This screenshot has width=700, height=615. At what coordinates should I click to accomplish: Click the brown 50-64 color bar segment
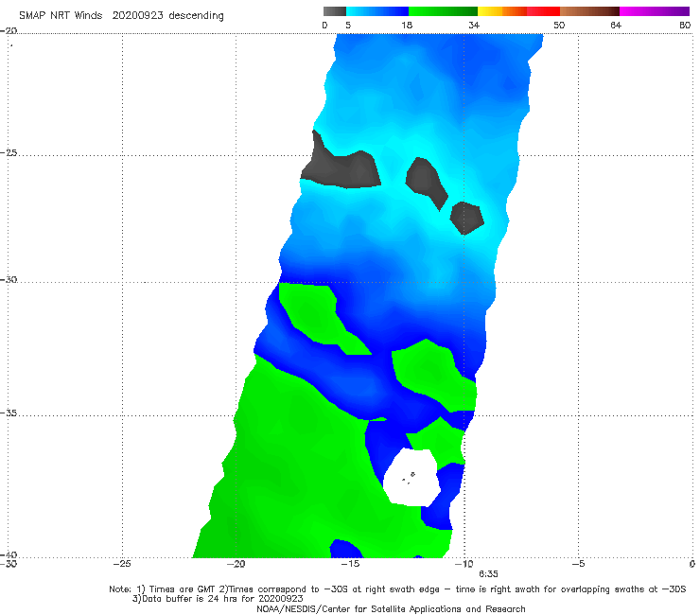[589, 11]
